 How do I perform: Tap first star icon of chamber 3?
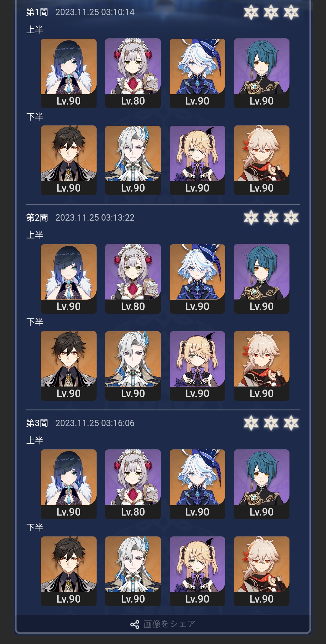(251, 423)
